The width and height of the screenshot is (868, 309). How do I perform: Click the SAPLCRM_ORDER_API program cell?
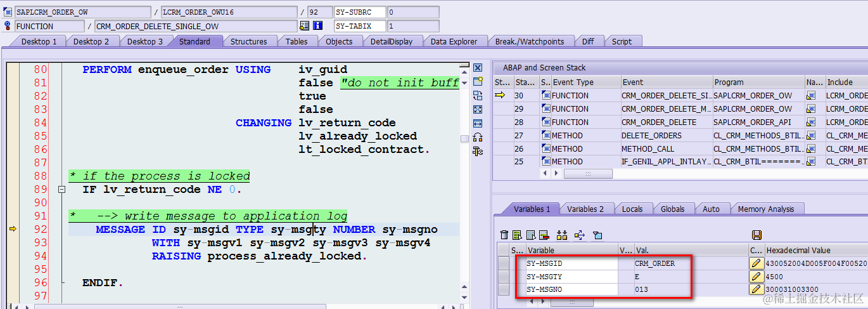[758, 122]
